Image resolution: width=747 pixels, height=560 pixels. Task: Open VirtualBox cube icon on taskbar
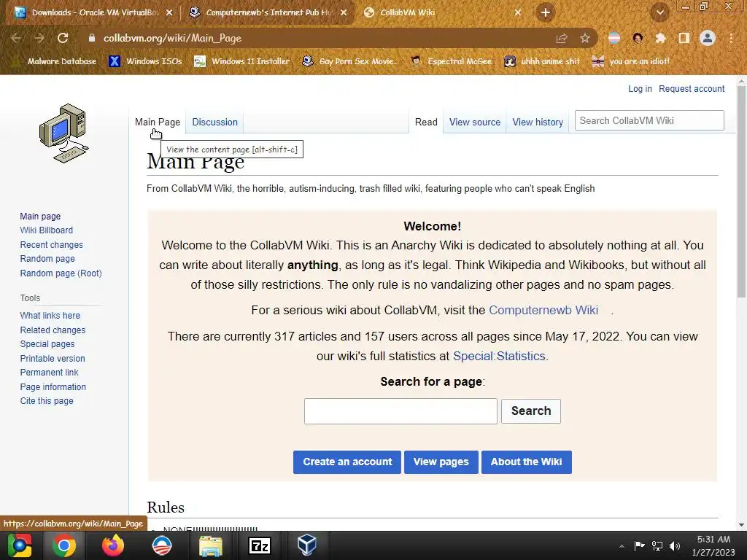(307, 545)
